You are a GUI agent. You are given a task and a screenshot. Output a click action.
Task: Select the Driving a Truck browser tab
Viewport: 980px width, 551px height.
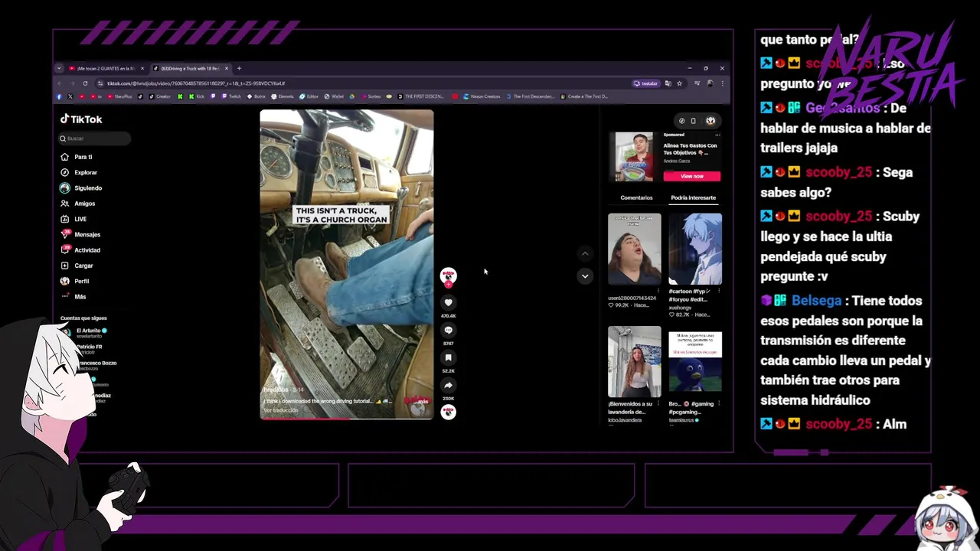pyautogui.click(x=190, y=68)
